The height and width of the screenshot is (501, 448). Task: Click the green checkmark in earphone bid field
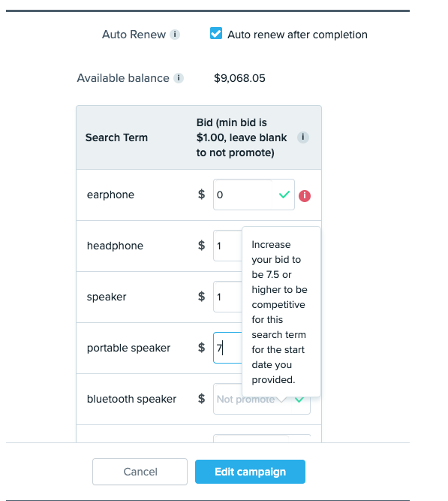284,195
